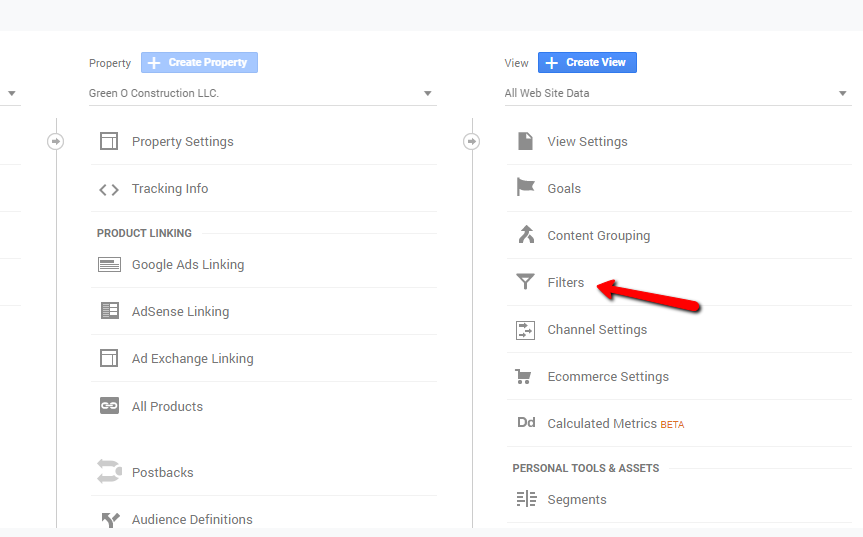Open View Settings
The height and width of the screenshot is (537, 863).
click(x=587, y=142)
